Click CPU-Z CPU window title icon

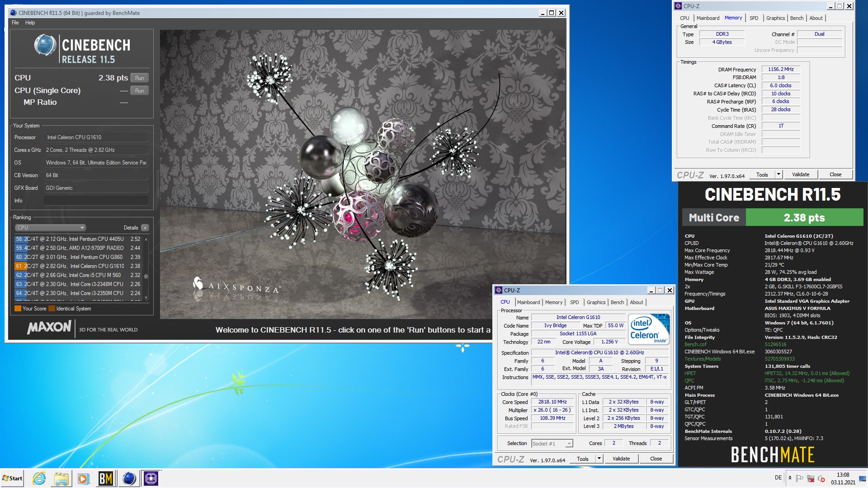[499, 290]
